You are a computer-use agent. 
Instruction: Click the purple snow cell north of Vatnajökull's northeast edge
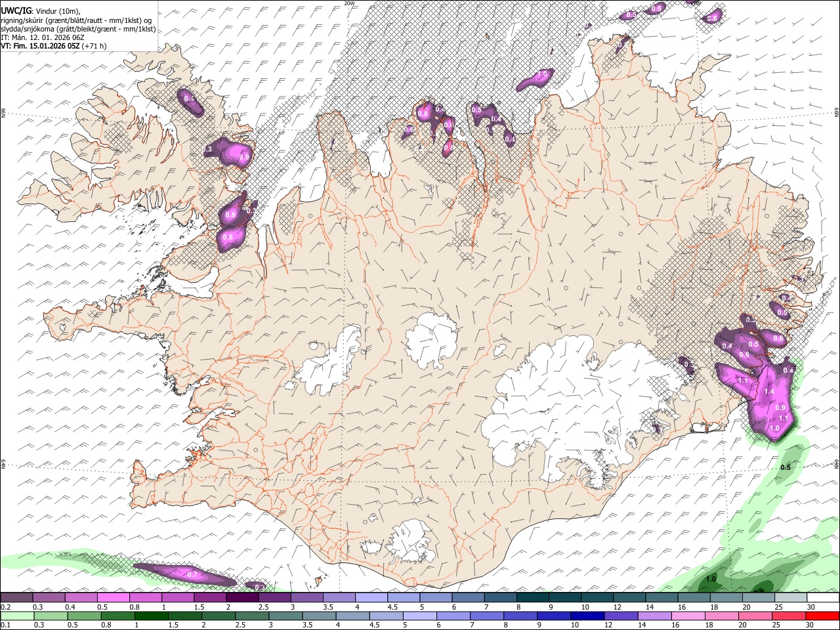click(x=686, y=365)
